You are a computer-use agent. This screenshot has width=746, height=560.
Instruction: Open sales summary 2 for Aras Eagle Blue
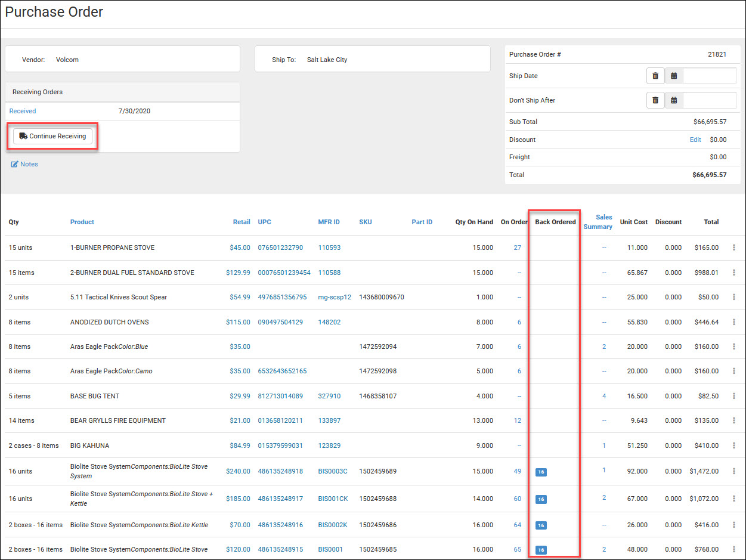pos(604,346)
